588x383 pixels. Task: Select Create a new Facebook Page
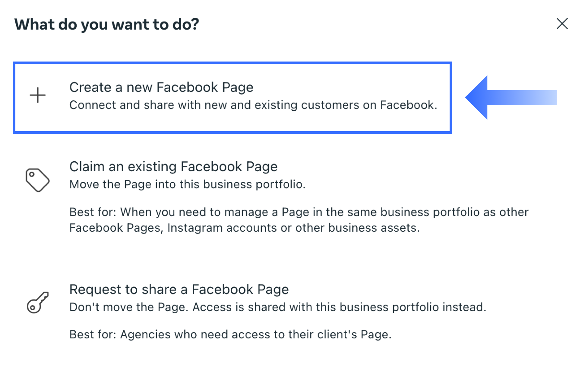point(161,87)
